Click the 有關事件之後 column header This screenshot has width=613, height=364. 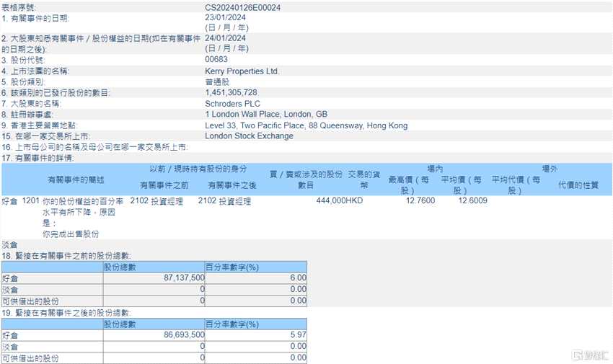point(232,185)
